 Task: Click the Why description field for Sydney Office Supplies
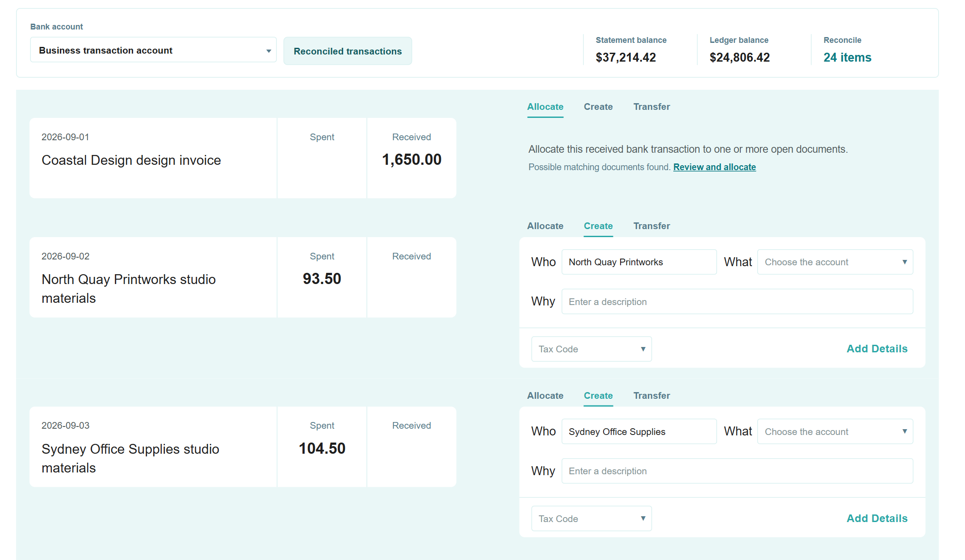coord(737,471)
